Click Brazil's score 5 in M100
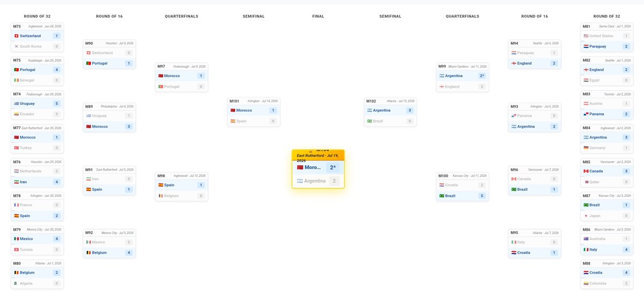Image resolution: width=644 pixels, height=308 pixels. click(482, 196)
